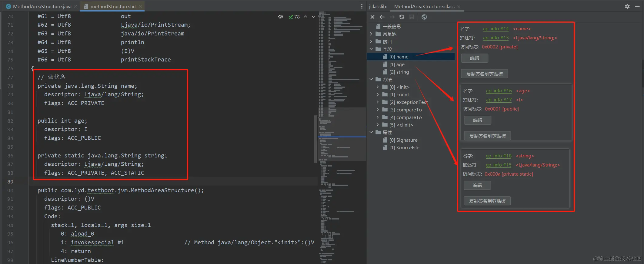
Task: Open cp_info #15 link for name descriptor
Action: 496,38
